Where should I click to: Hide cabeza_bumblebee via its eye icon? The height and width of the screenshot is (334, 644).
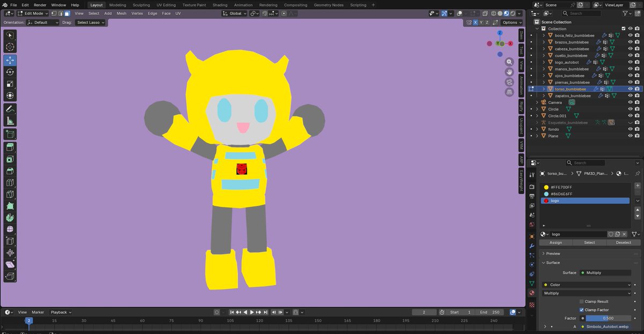(630, 49)
